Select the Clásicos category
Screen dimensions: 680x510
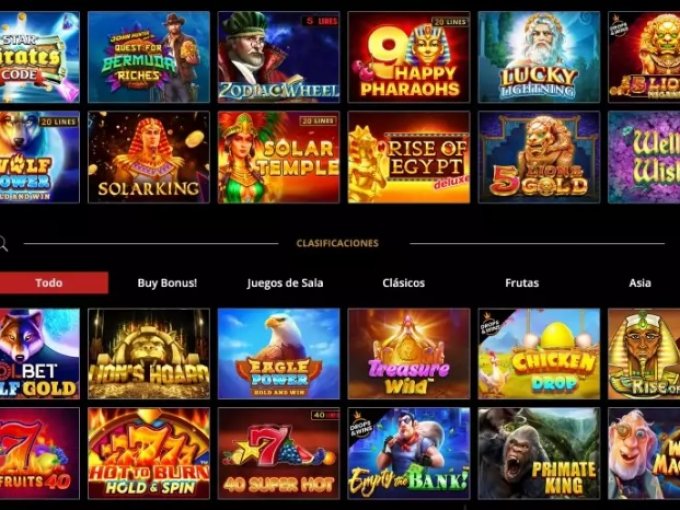pos(403,283)
